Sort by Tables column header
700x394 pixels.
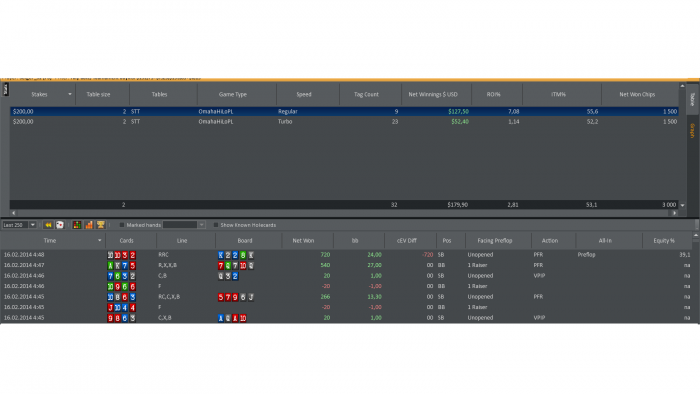[159, 95]
